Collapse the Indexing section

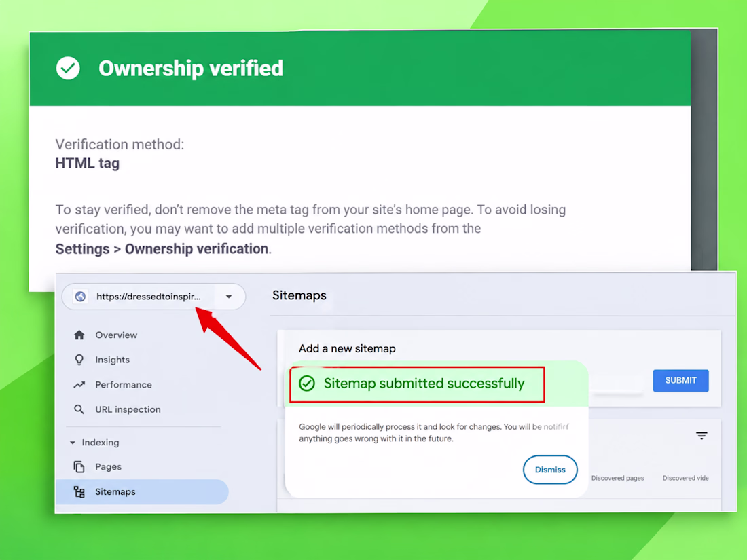pyautogui.click(x=73, y=443)
